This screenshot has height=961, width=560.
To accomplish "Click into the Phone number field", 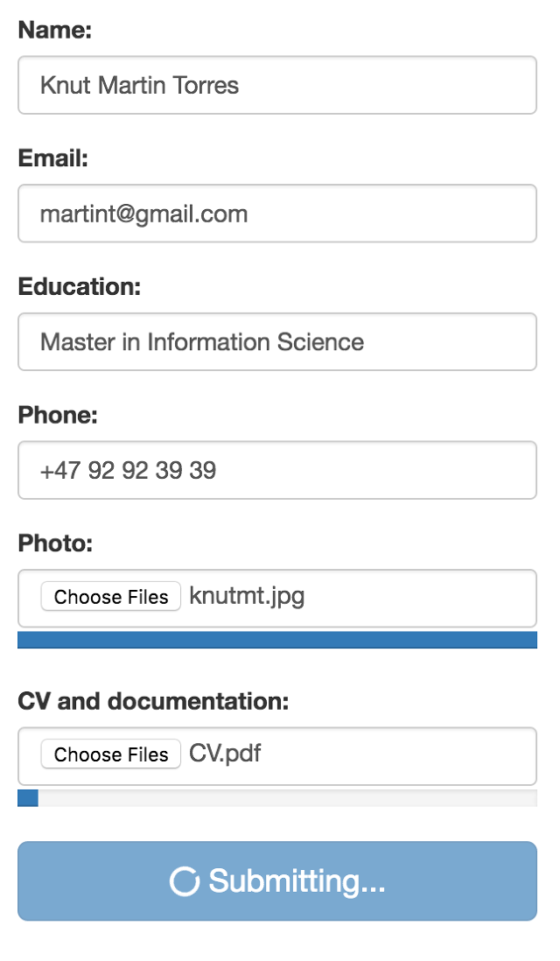I will pos(276,470).
